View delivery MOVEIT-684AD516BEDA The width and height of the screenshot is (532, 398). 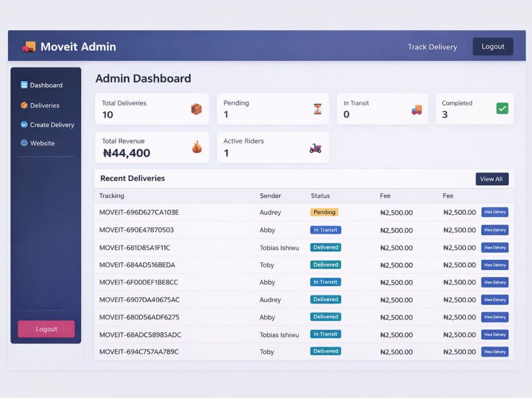495,265
